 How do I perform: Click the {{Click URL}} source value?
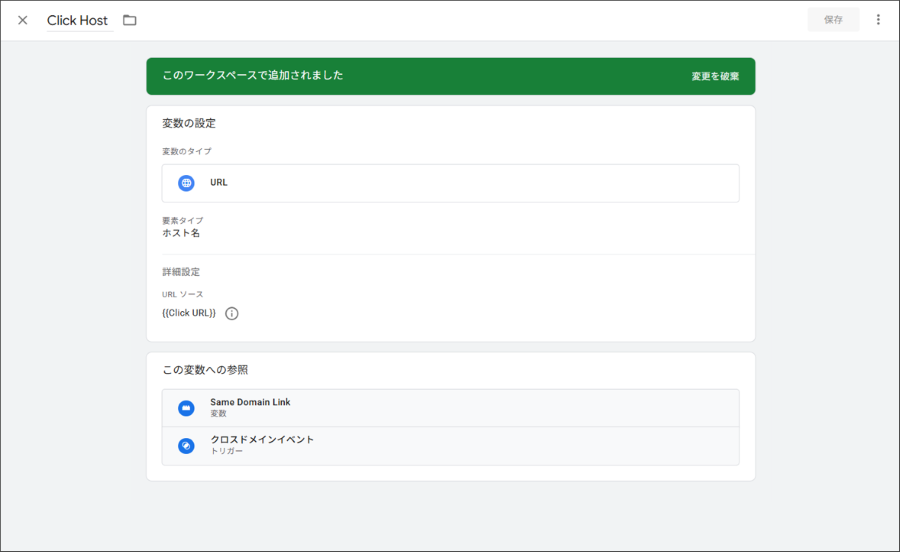click(189, 313)
